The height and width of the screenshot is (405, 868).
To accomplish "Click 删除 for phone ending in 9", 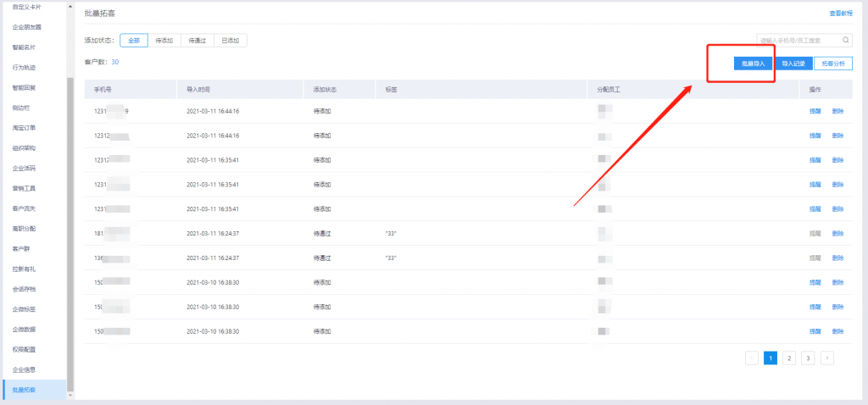I will click(838, 111).
